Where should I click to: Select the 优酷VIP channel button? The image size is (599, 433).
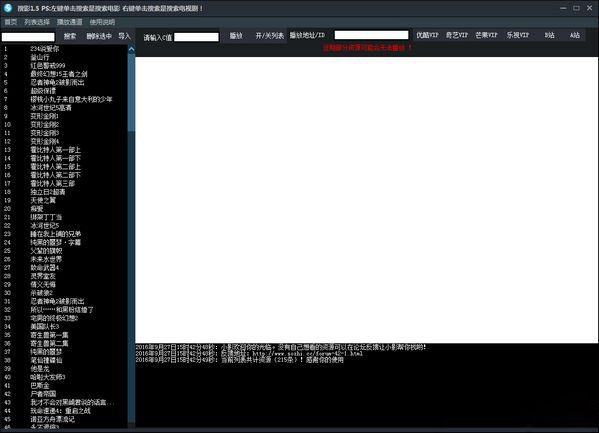[427, 35]
